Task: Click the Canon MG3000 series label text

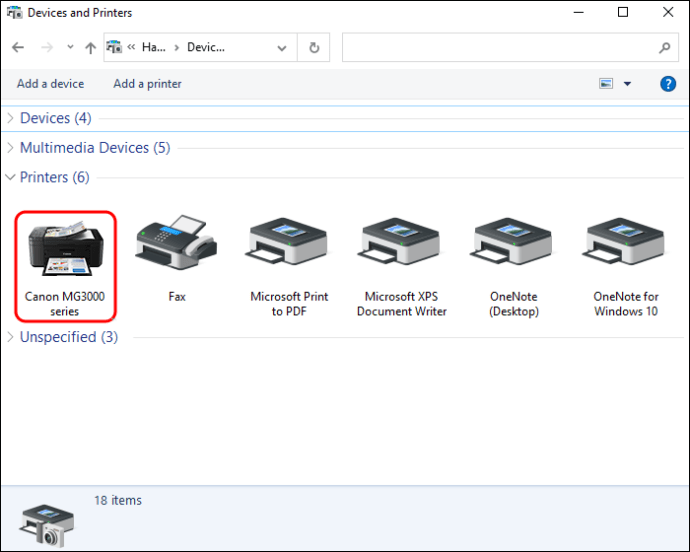Action: point(65,304)
